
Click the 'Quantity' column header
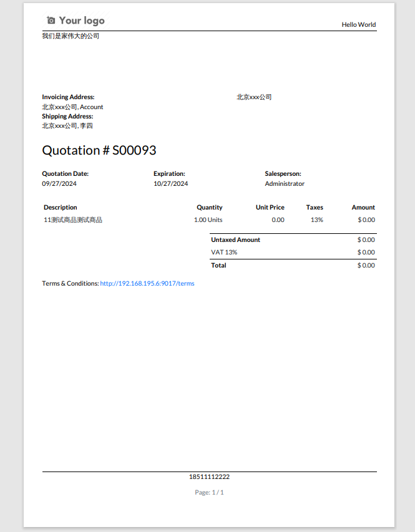point(210,207)
